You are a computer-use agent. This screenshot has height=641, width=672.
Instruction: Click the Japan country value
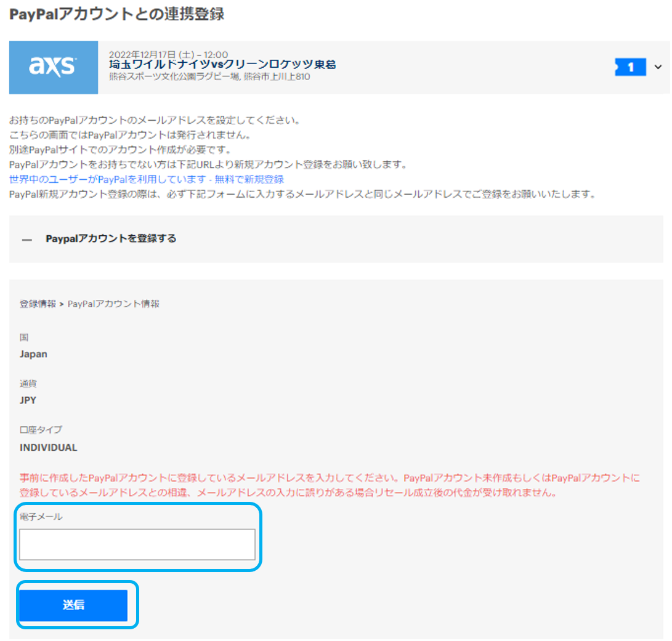pyautogui.click(x=33, y=354)
